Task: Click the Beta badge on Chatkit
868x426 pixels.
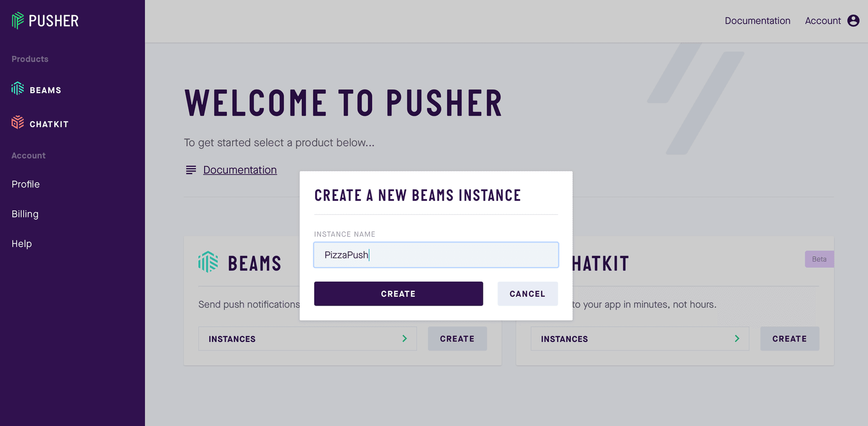Action: pyautogui.click(x=819, y=259)
